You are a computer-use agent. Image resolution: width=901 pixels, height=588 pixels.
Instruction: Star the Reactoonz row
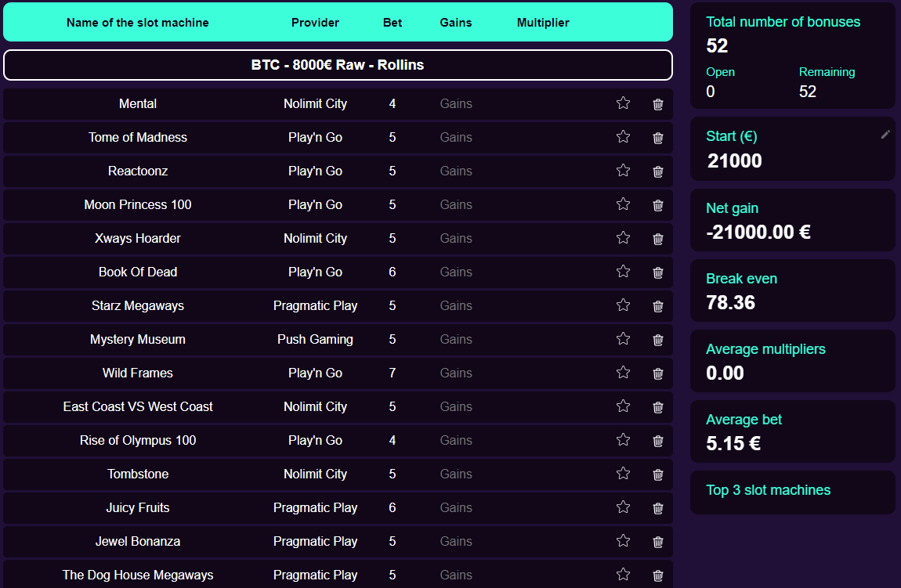click(624, 171)
